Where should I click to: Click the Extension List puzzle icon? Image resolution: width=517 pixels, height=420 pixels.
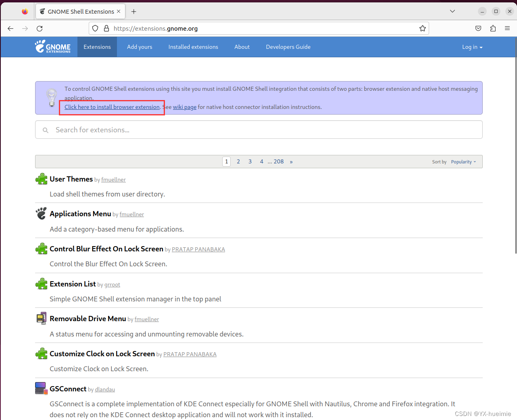(42, 284)
